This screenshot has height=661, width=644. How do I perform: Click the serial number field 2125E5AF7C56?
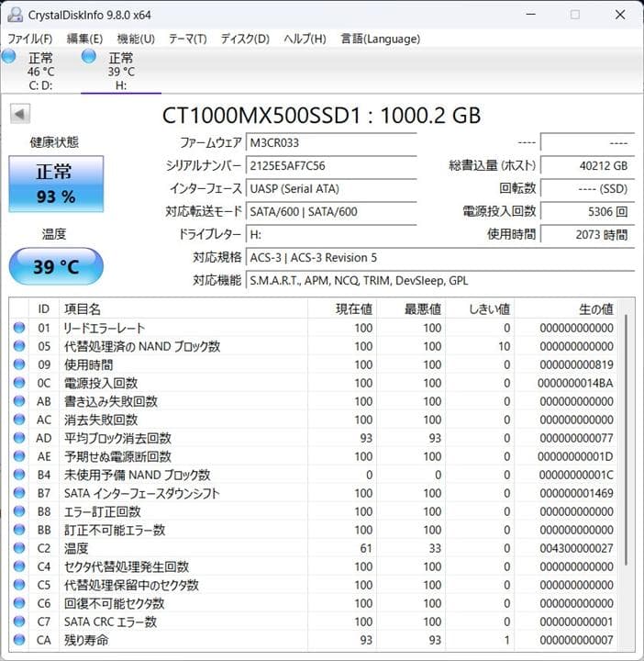[x=331, y=165]
